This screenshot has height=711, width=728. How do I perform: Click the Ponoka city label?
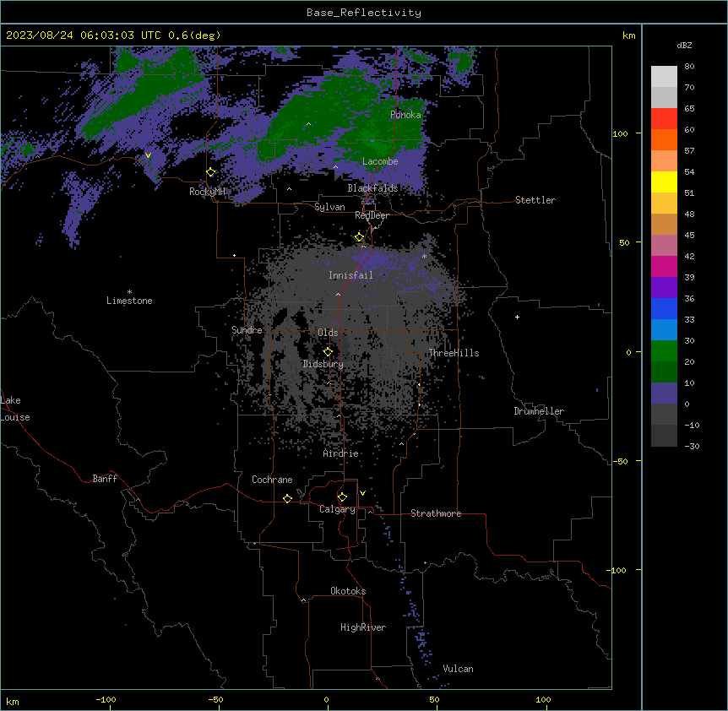click(x=405, y=115)
